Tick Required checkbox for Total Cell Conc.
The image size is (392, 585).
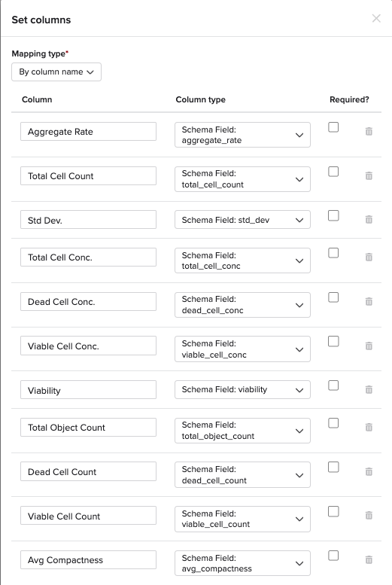333,253
